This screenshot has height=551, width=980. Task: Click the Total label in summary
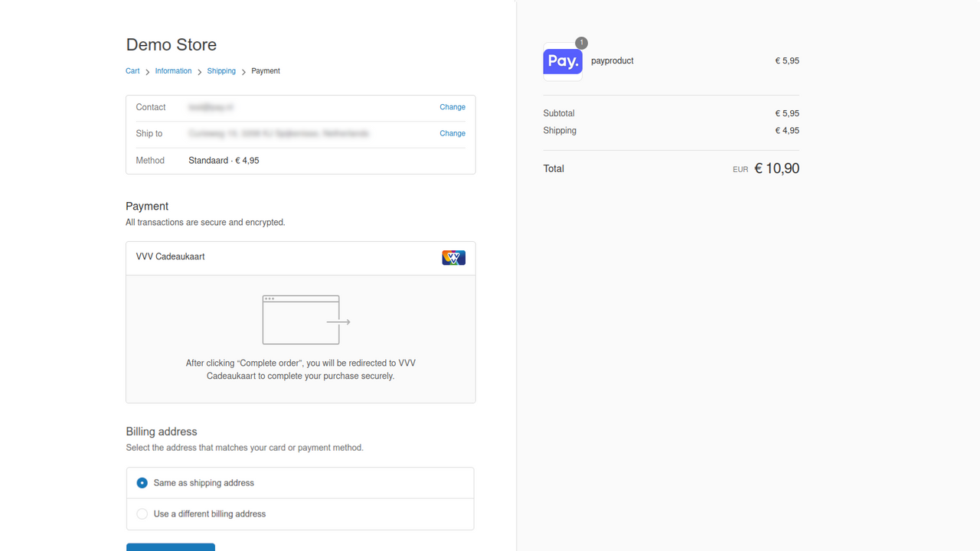pyautogui.click(x=554, y=169)
